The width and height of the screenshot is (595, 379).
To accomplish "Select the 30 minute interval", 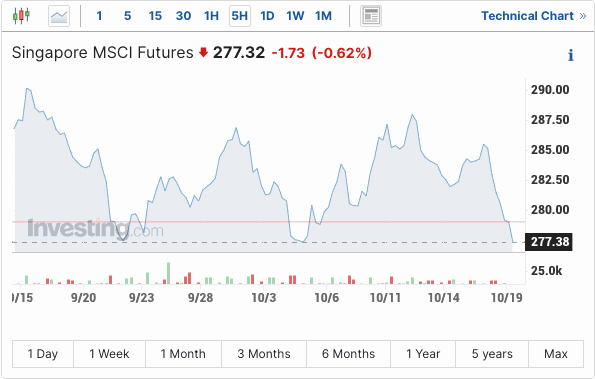I will tap(183, 16).
